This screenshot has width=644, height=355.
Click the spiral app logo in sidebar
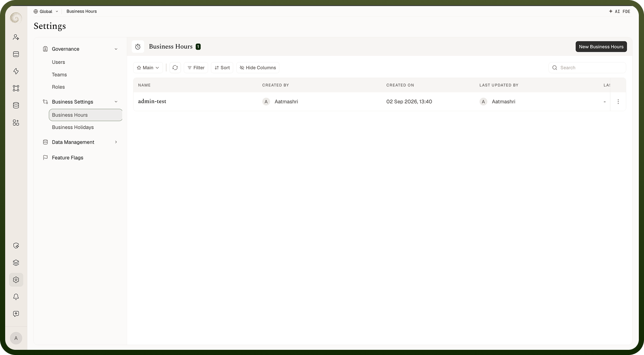click(x=16, y=18)
